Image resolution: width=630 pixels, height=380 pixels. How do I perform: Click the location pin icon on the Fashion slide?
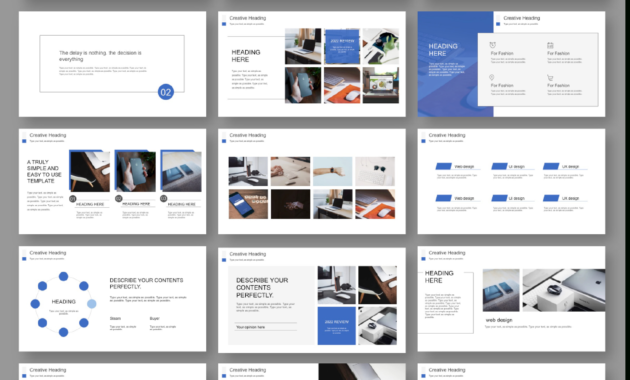[491, 78]
